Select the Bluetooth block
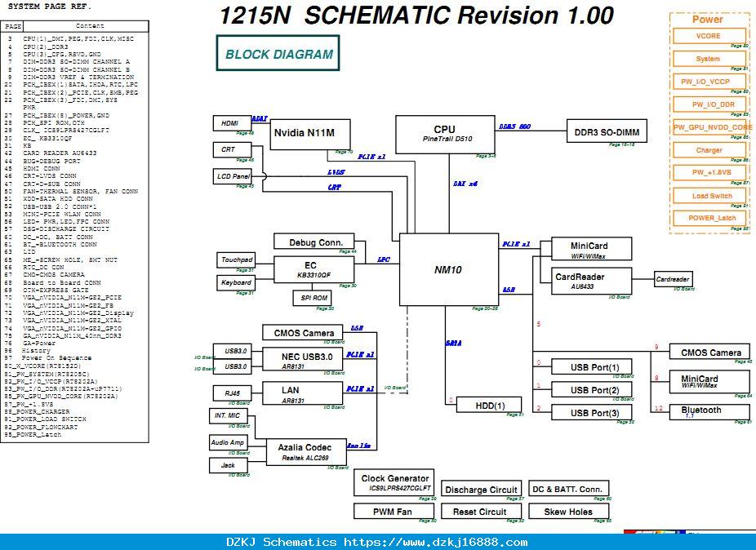Screen dimensions: 756x550 click(709, 411)
